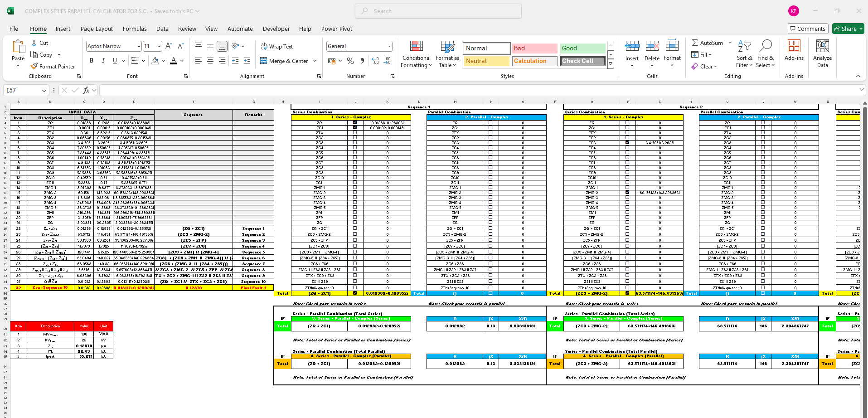The width and height of the screenshot is (868, 418).
Task: Open Format as Table gallery
Action: coord(447,53)
